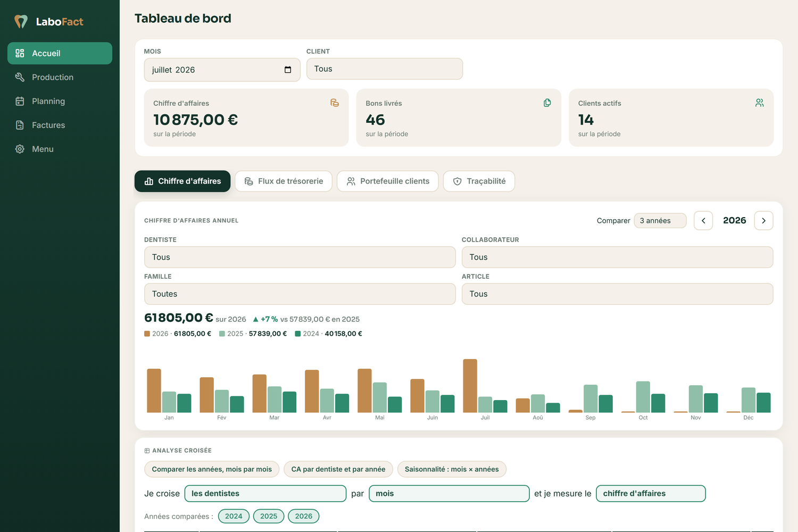Click users icon on Clients actifs card
Image resolution: width=798 pixels, height=532 pixels.
pos(760,103)
